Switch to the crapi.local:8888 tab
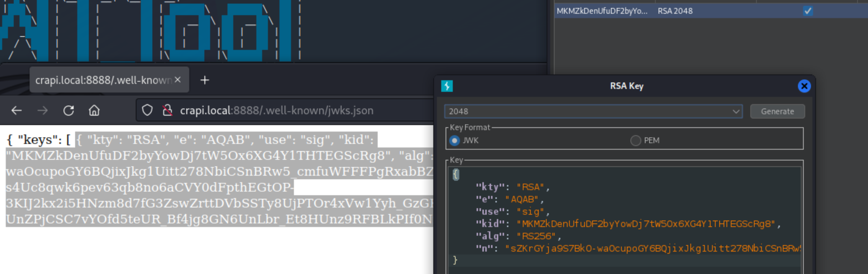The width and height of the screenshot is (868, 274). (103, 80)
